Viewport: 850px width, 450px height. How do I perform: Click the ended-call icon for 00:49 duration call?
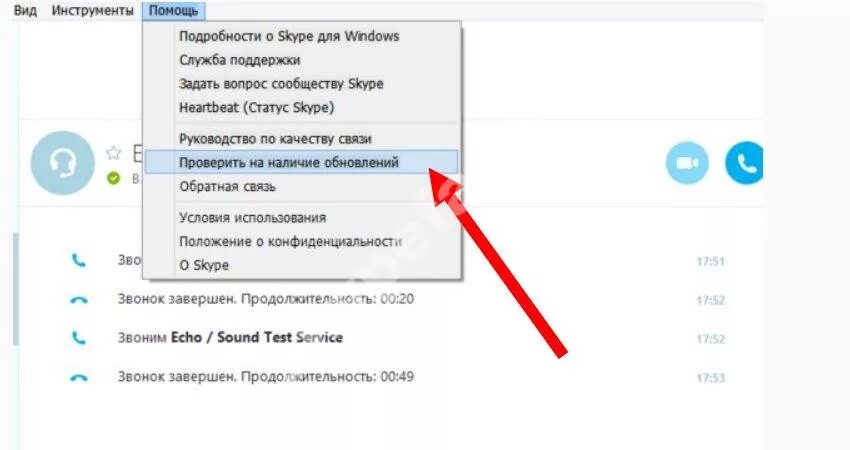click(79, 377)
